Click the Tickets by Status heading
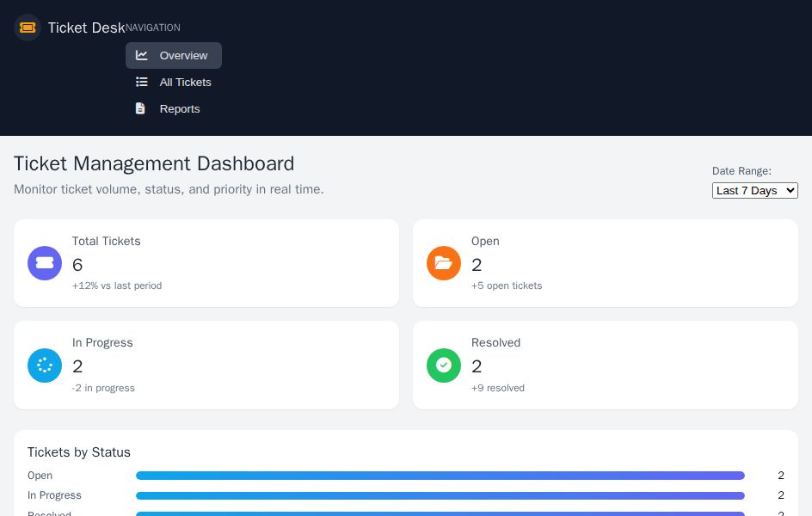This screenshot has height=516, width=812. 78,451
